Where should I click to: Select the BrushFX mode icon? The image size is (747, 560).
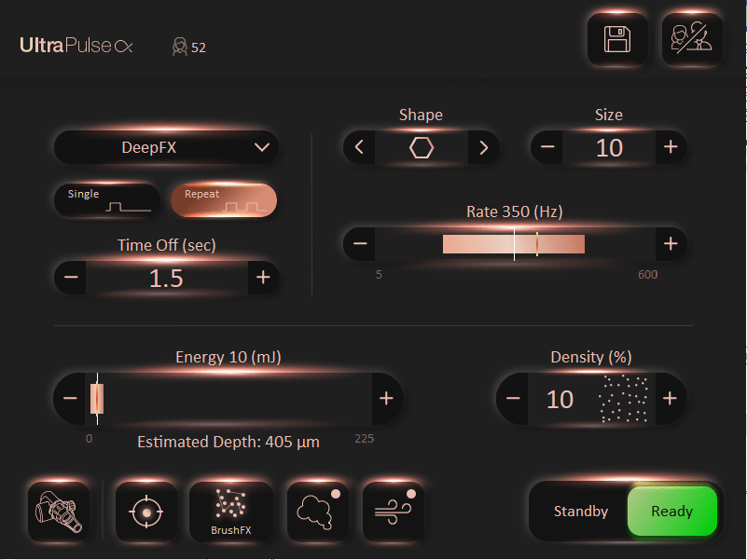231,511
